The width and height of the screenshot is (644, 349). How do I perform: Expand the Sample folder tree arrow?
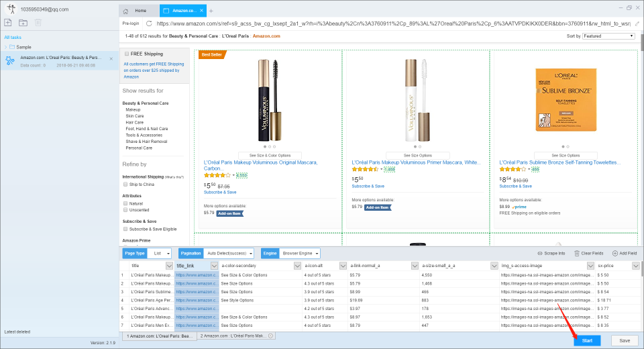pos(6,47)
